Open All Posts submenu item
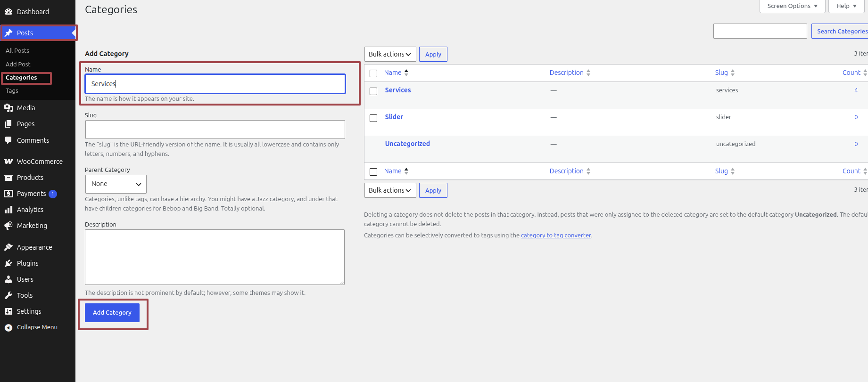The height and width of the screenshot is (382, 868). [x=17, y=50]
